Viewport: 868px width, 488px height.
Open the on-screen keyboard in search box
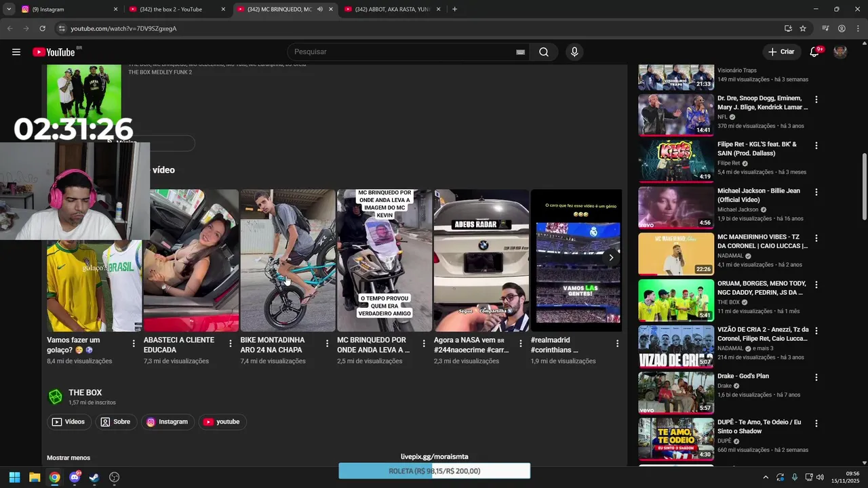pyautogui.click(x=520, y=52)
